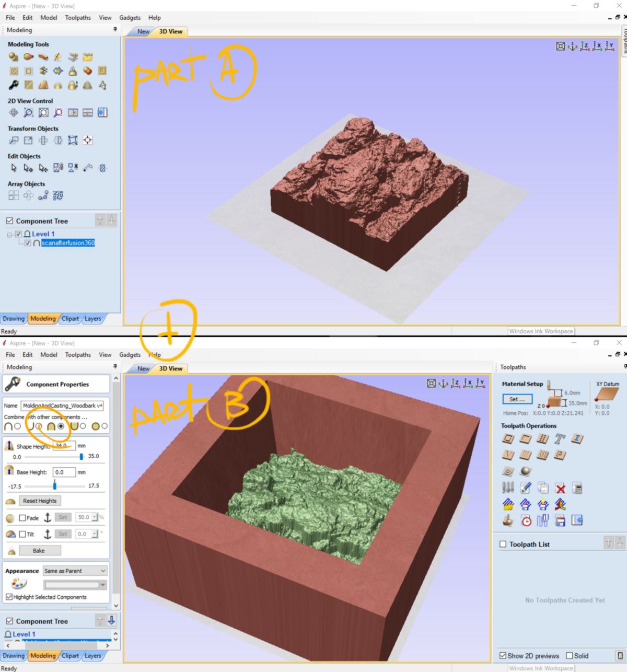
Task: Click Preview toolpaths hand icon
Action: pos(508,520)
